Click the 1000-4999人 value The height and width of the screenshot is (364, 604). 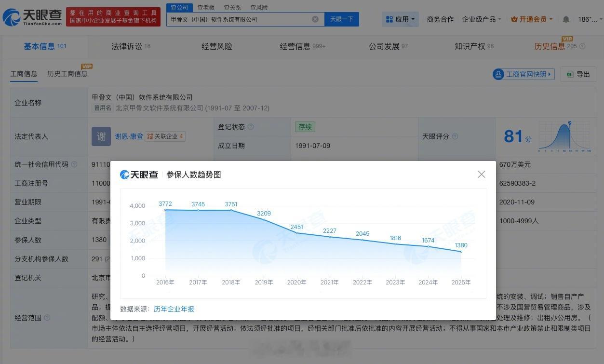pos(519,221)
